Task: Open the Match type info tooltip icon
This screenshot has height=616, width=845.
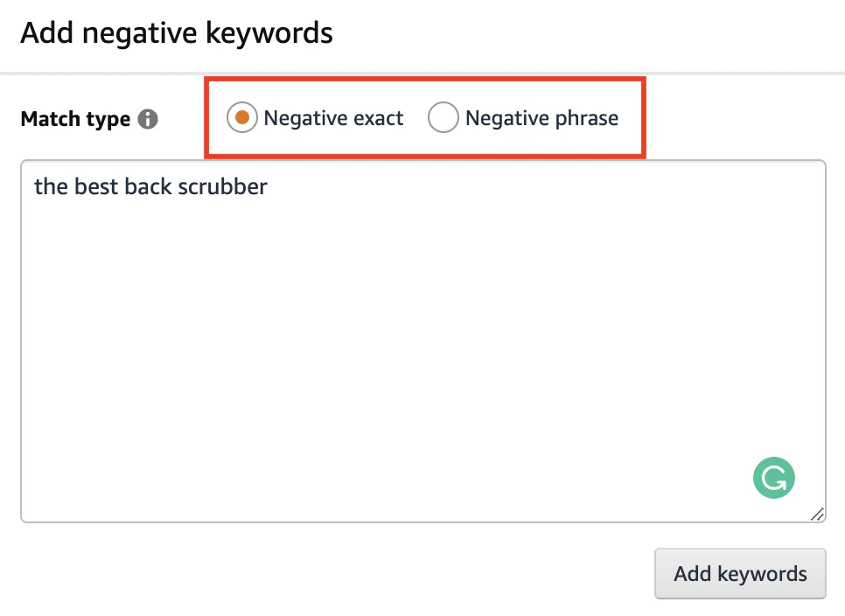Action: point(148,119)
